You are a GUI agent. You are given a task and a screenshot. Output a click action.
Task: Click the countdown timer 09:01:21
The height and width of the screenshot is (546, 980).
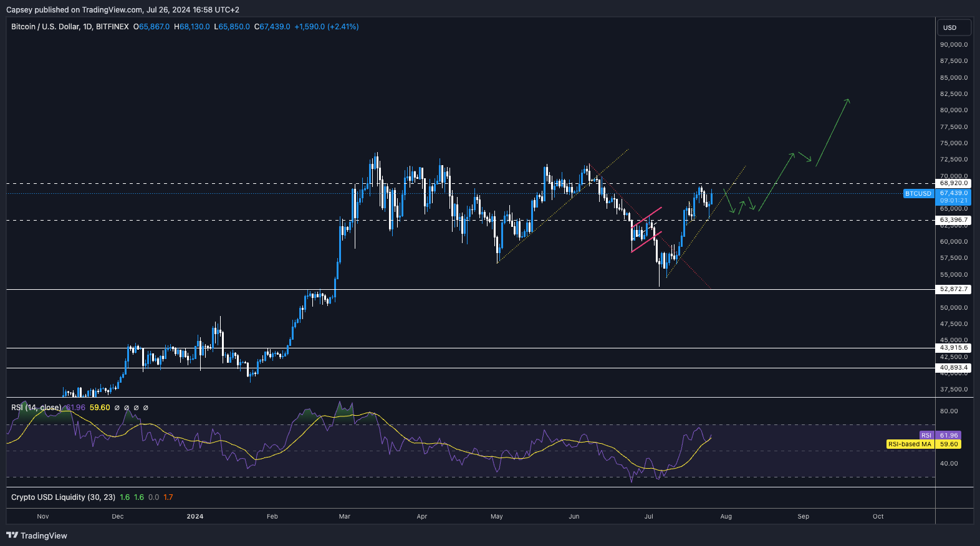(954, 201)
